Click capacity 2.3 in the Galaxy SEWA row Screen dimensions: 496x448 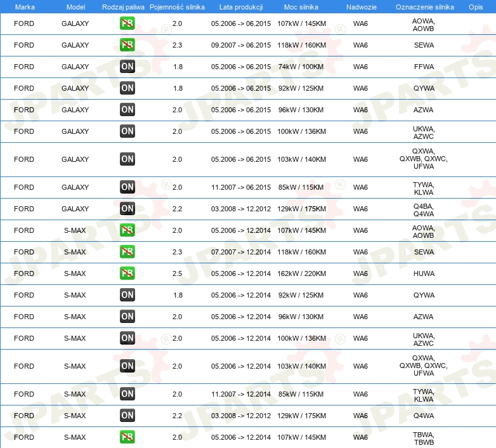coord(177,45)
